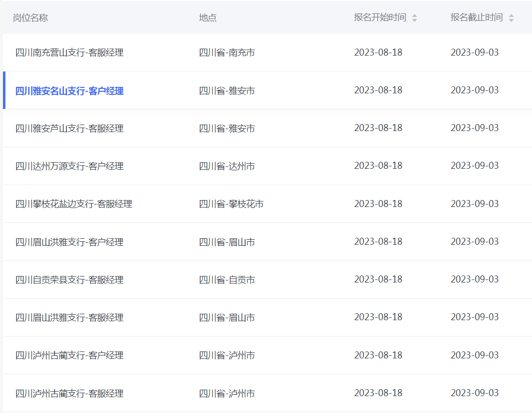Image resolution: width=532 pixels, height=413 pixels.
Task: Select 四川眉山洪雅支行-客户经理 position
Action: point(69,242)
